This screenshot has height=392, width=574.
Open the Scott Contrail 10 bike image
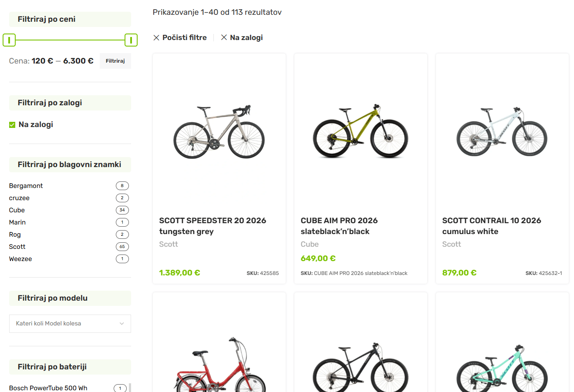coord(502,131)
